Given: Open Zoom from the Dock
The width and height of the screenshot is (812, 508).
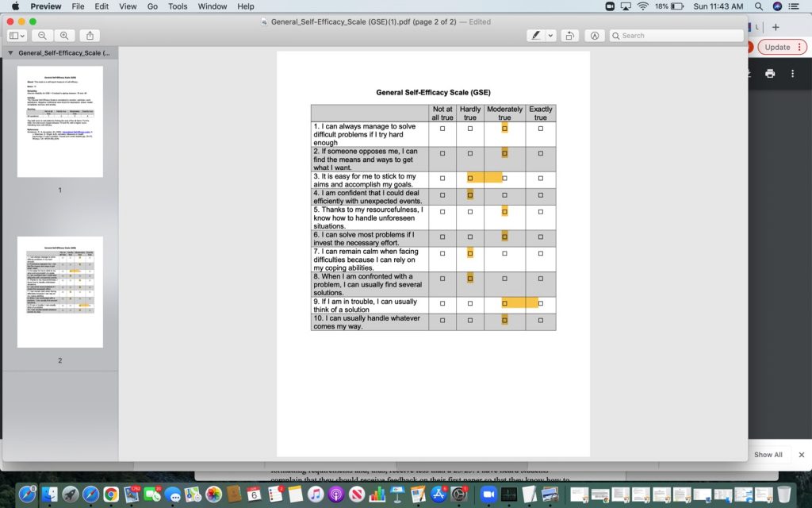Looking at the screenshot, I should [488, 494].
